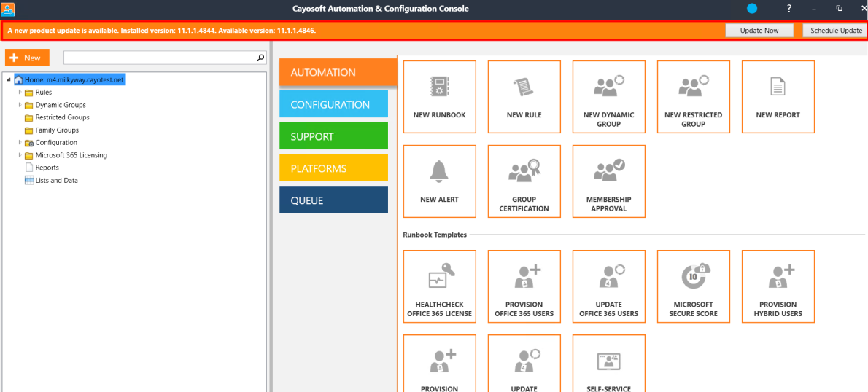Image resolution: width=868 pixels, height=392 pixels.
Task: Create a New Dynamic Group tile
Action: pos(609,97)
